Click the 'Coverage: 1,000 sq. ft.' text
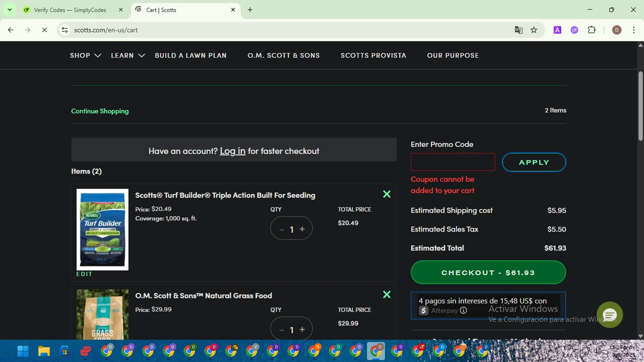Viewport: 644px width, 362px height. click(166, 219)
